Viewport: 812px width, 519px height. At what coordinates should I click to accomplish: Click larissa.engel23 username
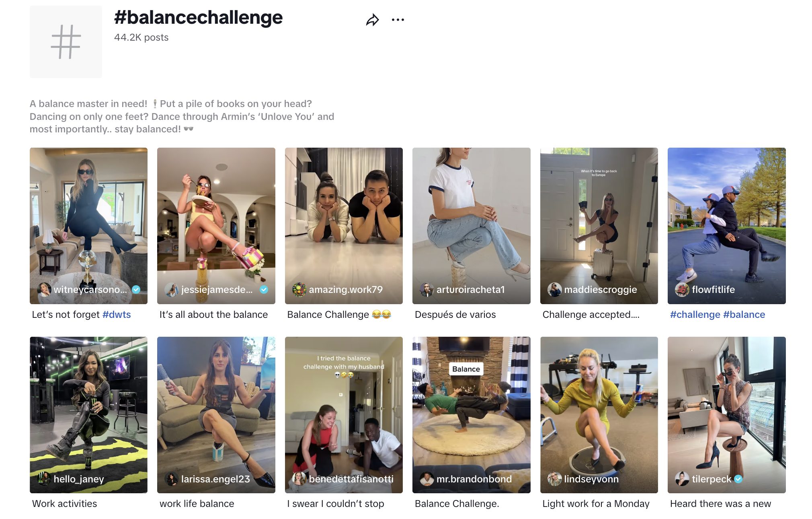click(x=215, y=479)
